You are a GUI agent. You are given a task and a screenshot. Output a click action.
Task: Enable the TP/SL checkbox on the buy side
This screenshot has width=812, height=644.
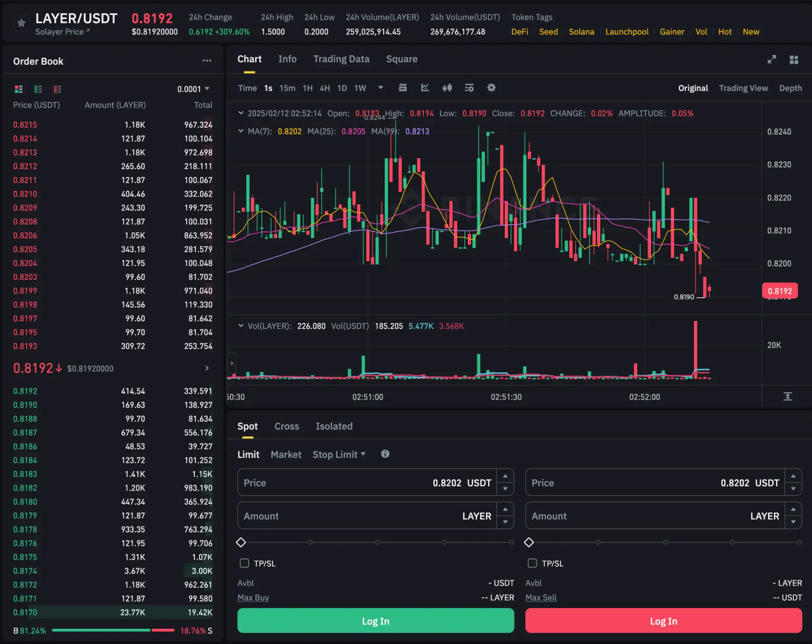[x=244, y=563]
